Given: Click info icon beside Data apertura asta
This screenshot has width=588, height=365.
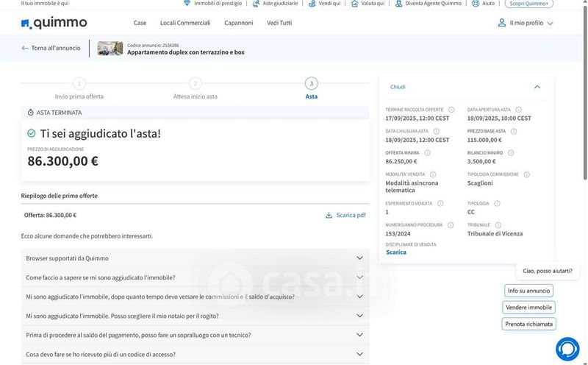Looking at the screenshot, I should tap(518, 110).
